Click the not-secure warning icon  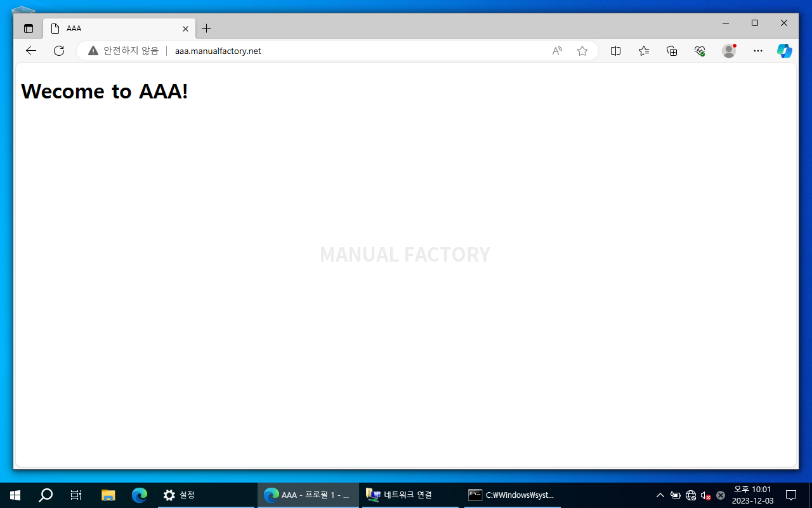click(93, 51)
